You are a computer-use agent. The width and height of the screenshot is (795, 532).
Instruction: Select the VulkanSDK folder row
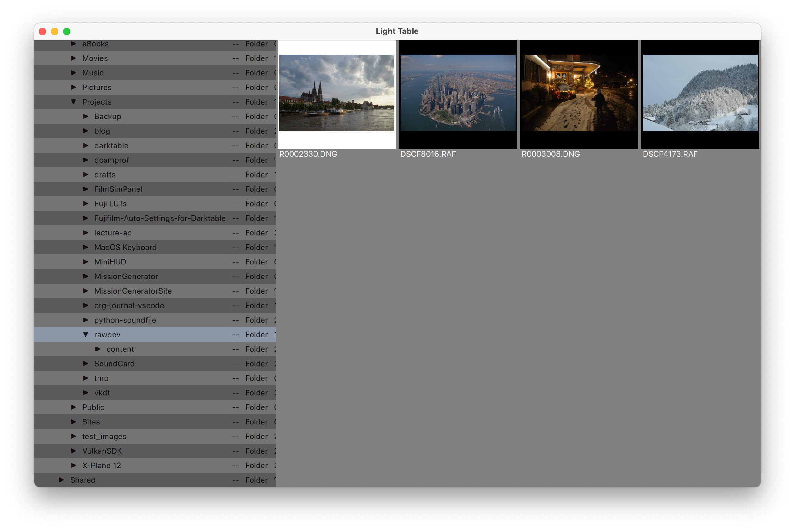[102, 451]
